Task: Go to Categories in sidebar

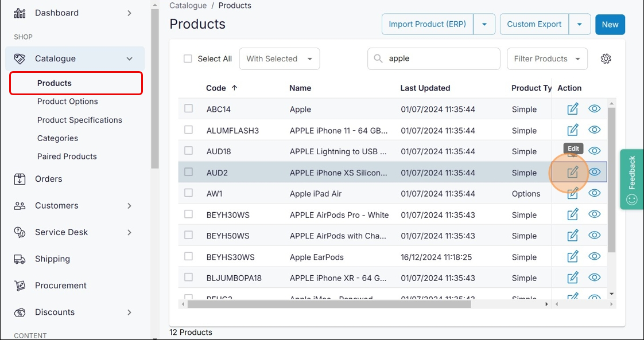Action: tap(57, 138)
